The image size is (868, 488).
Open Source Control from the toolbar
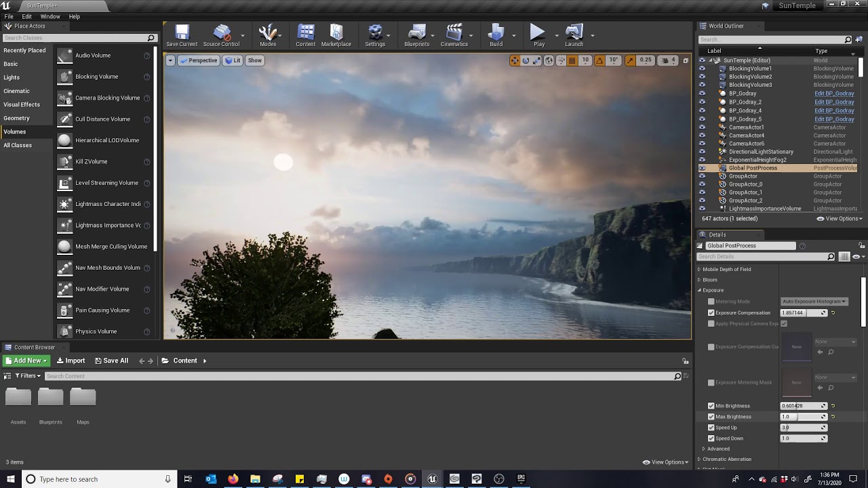[x=221, y=36]
